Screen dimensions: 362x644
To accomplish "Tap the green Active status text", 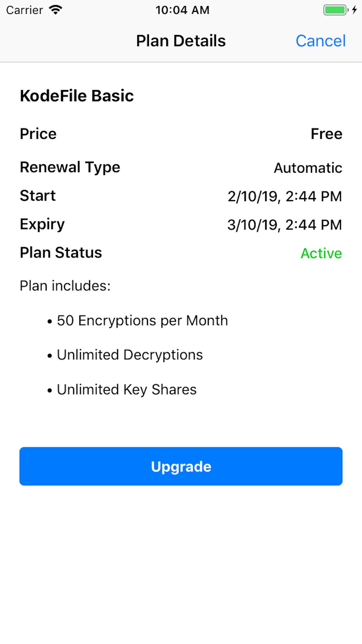I will [x=321, y=253].
